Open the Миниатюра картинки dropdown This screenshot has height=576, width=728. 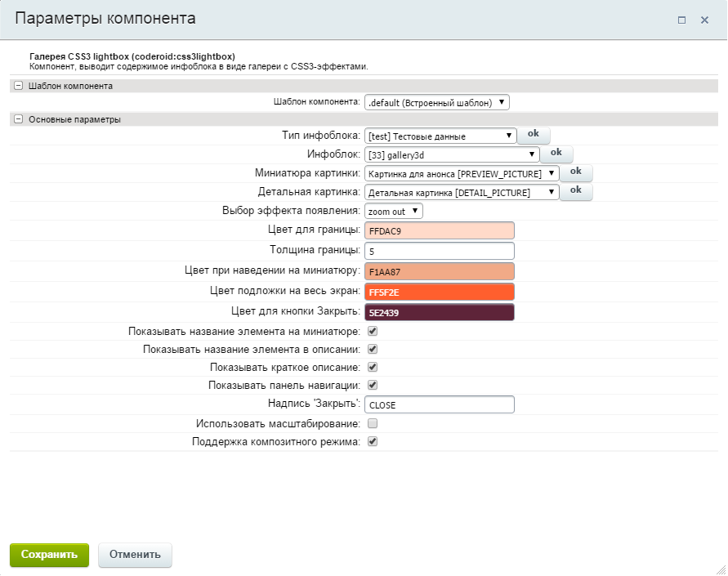click(x=462, y=173)
